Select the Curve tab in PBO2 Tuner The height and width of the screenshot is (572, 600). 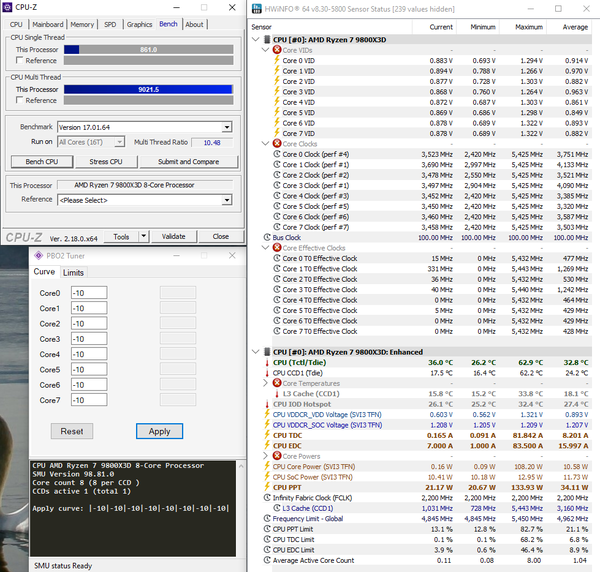point(44,272)
